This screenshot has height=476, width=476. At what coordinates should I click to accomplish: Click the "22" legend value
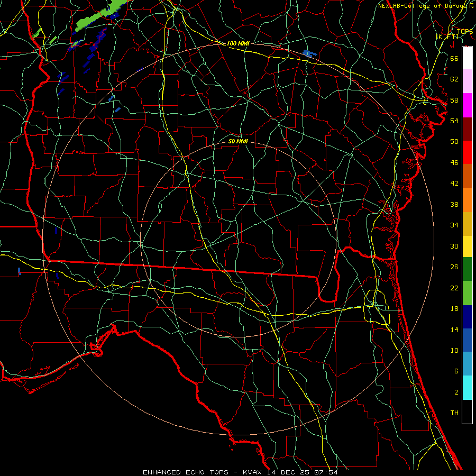454,288
